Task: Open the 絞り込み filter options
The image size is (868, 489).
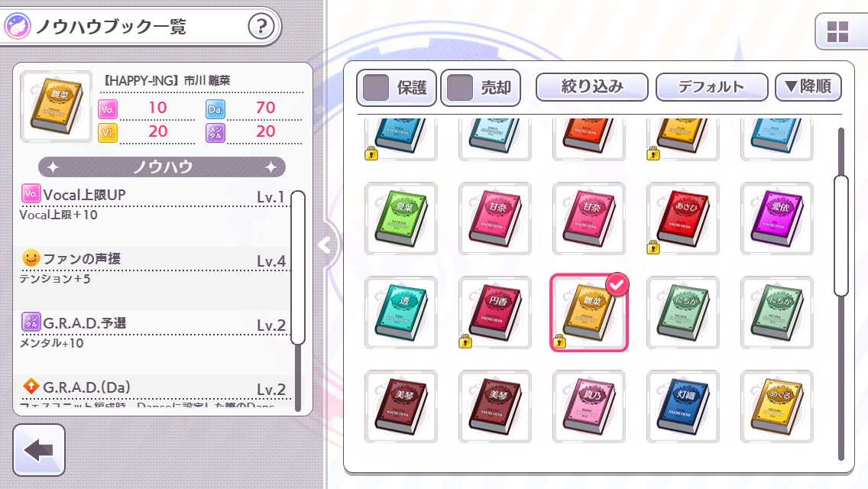Action: point(591,87)
